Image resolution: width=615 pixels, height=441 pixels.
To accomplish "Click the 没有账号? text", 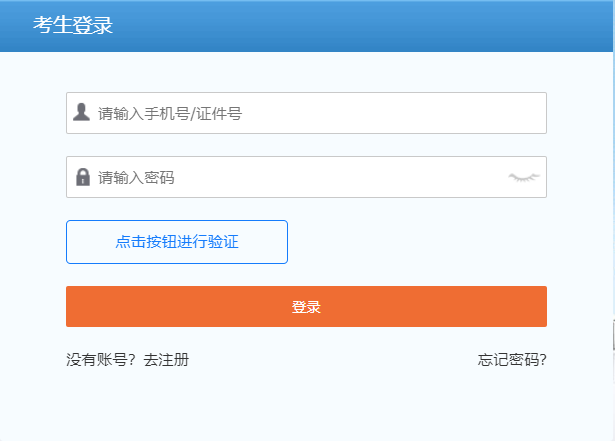I will (x=101, y=359).
